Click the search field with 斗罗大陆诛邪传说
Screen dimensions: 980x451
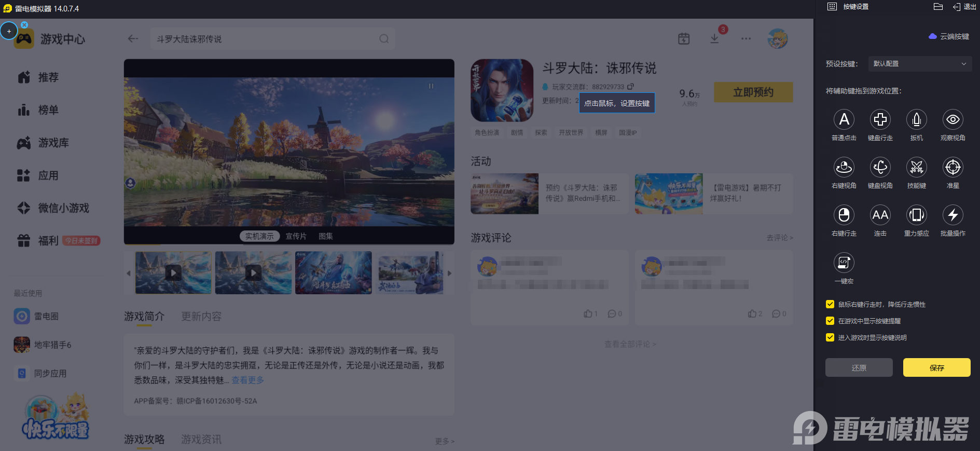pyautogui.click(x=273, y=39)
